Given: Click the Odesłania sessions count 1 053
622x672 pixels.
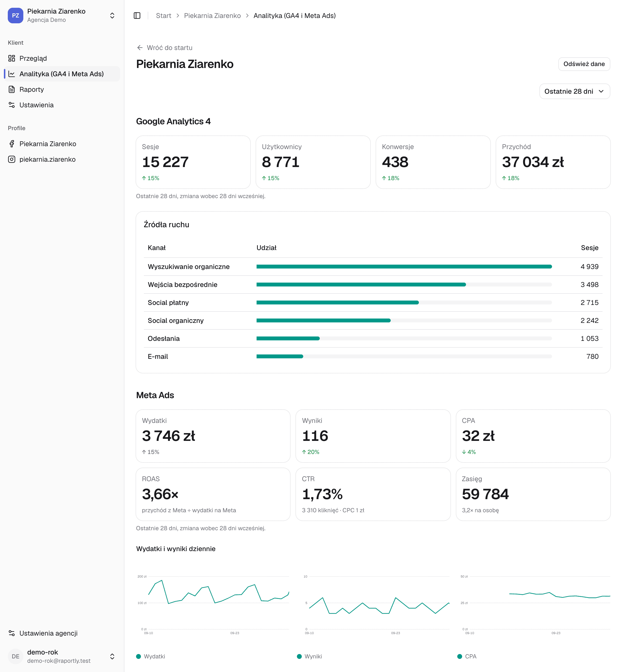Looking at the screenshot, I should (x=589, y=338).
